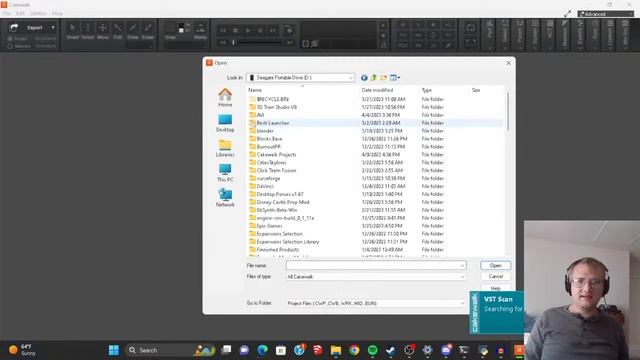The height and width of the screenshot is (360, 640).
Task: Toggle the Snap grid button
Action: pyautogui.click(x=170, y=31)
